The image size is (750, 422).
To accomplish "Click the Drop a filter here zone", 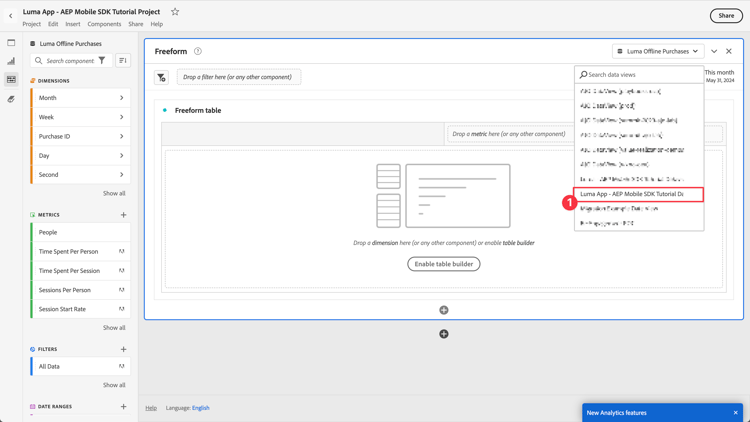I will point(239,77).
